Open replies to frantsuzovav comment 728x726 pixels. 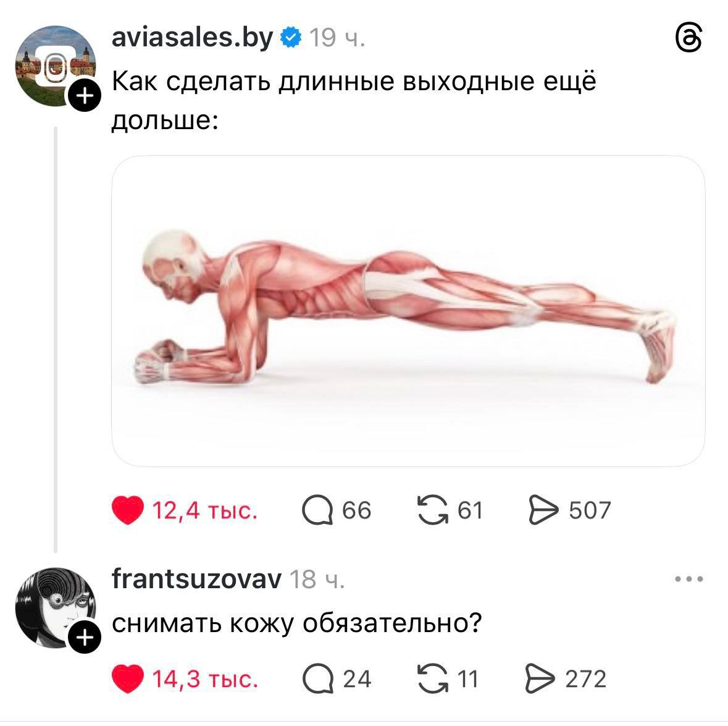pyautogui.click(x=318, y=678)
